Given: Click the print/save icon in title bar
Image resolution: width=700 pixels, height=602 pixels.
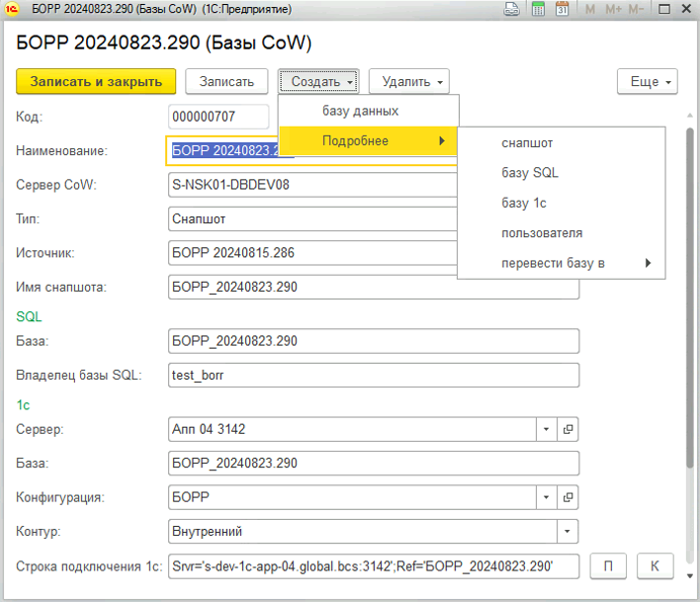Looking at the screenshot, I should (511, 9).
